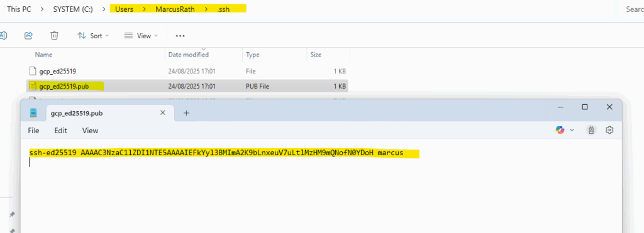Open the See more ellipsis menu
Image resolution: width=644 pixels, height=233 pixels.
click(x=180, y=36)
